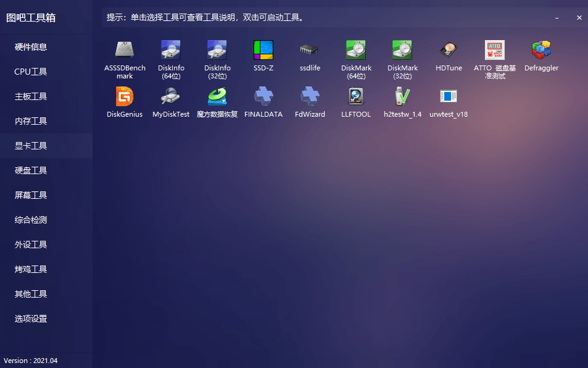This screenshot has width=588, height=368.
Task: Close the 图吧工具箱 window
Action: [579, 18]
